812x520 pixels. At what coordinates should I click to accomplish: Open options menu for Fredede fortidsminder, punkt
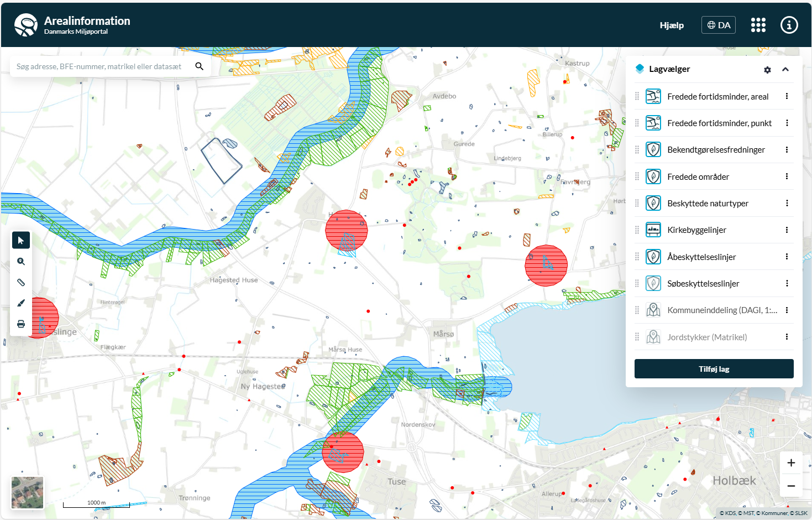(x=787, y=123)
